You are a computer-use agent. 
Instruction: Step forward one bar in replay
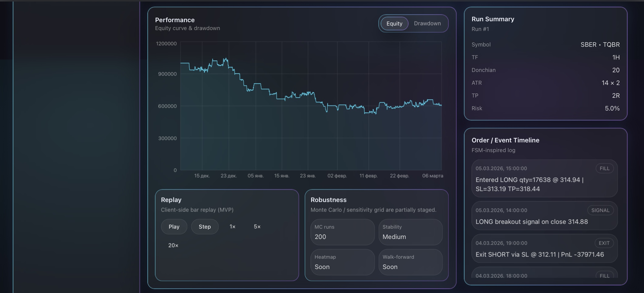[x=205, y=227]
